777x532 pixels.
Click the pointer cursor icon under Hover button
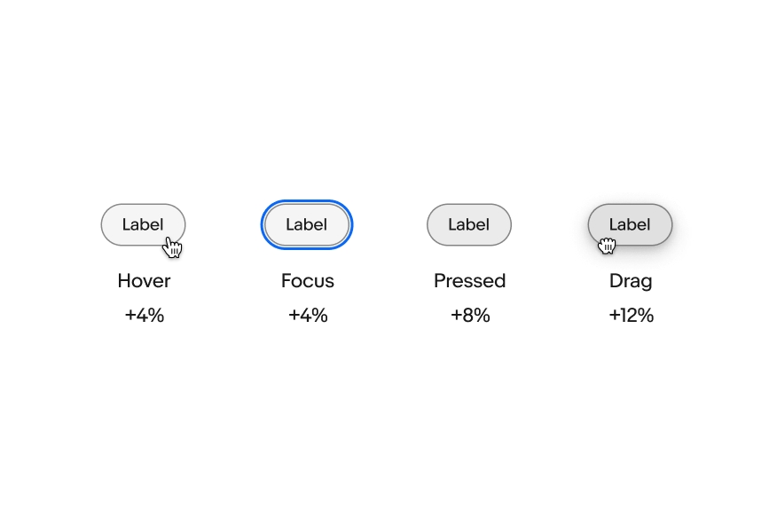[172, 248]
